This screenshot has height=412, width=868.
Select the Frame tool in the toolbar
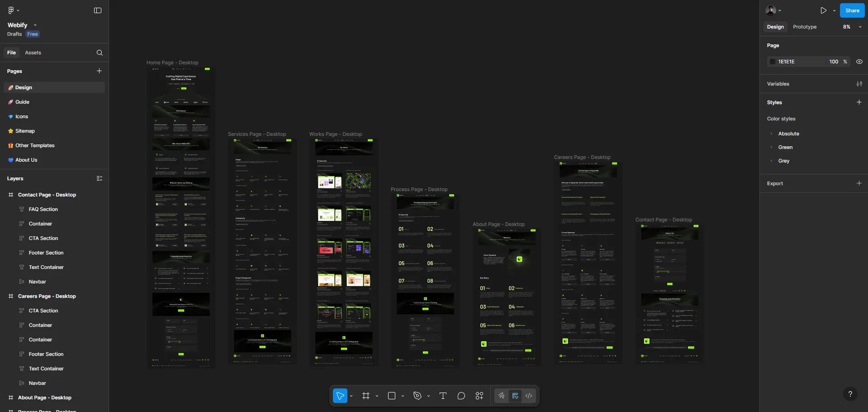coord(366,395)
